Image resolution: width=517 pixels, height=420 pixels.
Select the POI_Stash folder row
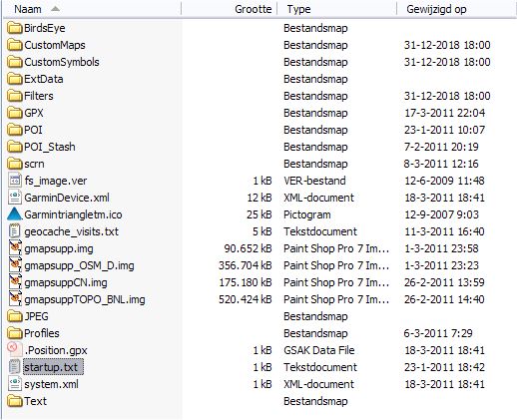(258, 147)
